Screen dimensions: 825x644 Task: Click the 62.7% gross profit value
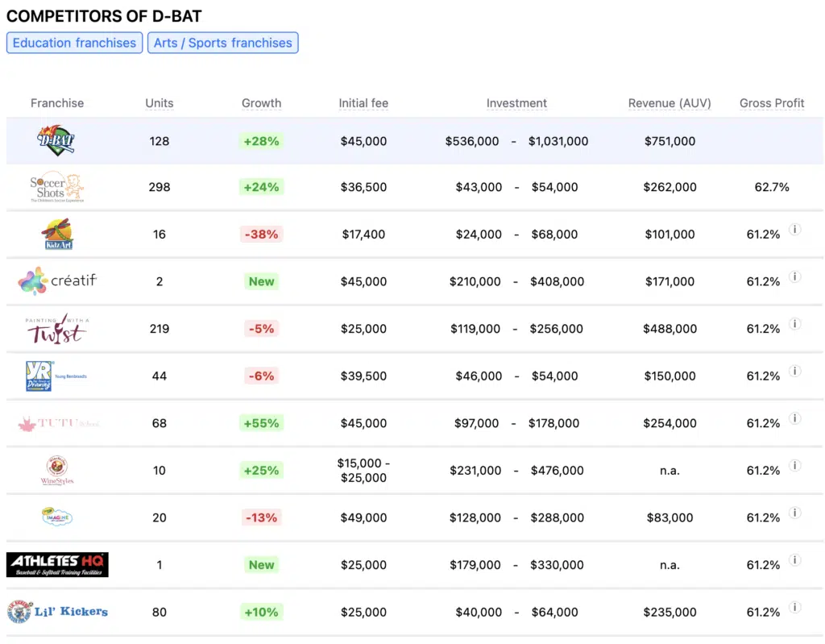coord(772,187)
